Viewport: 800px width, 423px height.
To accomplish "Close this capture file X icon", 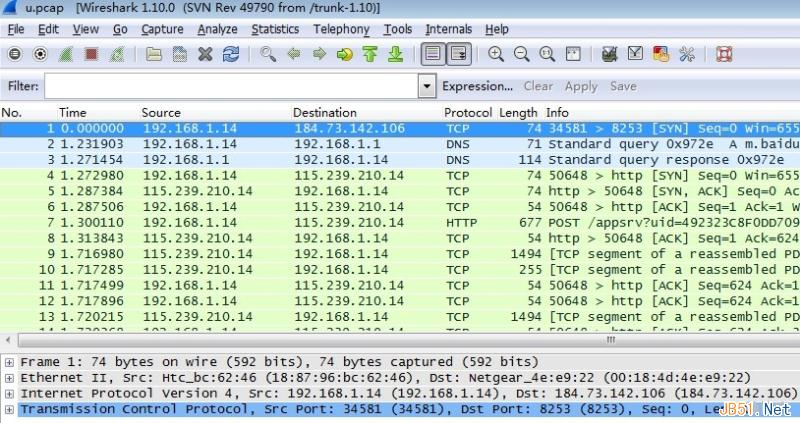I will pyautogui.click(x=205, y=54).
